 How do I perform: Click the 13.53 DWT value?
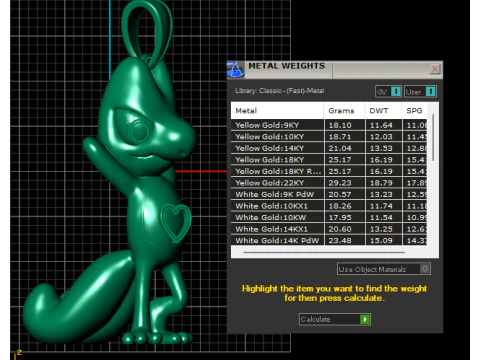point(381,148)
